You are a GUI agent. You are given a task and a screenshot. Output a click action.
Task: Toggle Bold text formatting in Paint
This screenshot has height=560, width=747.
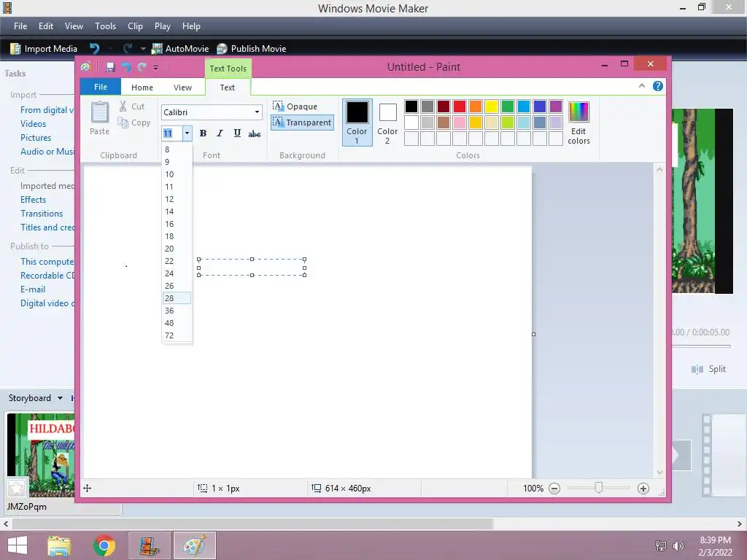pyautogui.click(x=203, y=133)
